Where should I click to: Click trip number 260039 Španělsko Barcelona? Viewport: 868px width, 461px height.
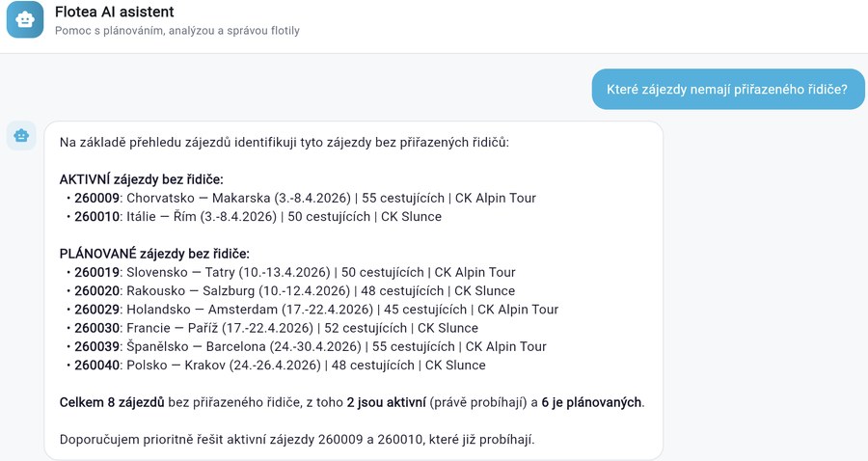96,346
